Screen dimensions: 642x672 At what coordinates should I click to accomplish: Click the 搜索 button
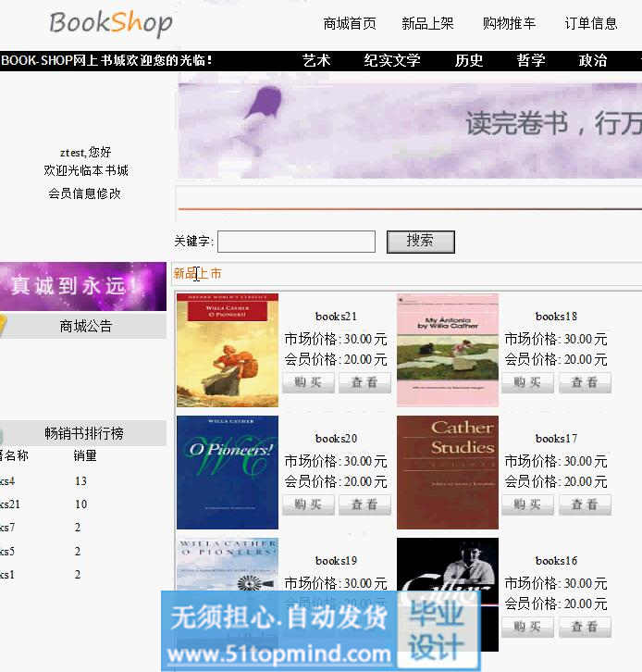(421, 242)
